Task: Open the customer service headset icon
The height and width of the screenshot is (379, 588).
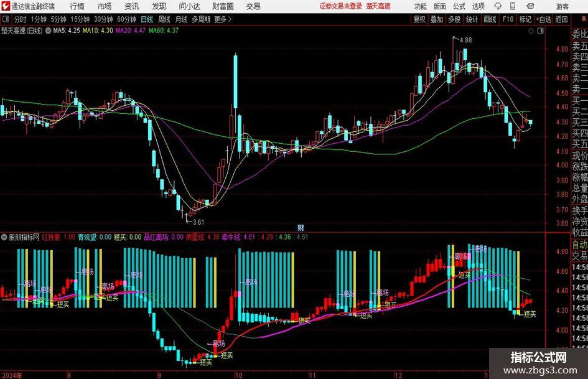Action: [x=498, y=6]
